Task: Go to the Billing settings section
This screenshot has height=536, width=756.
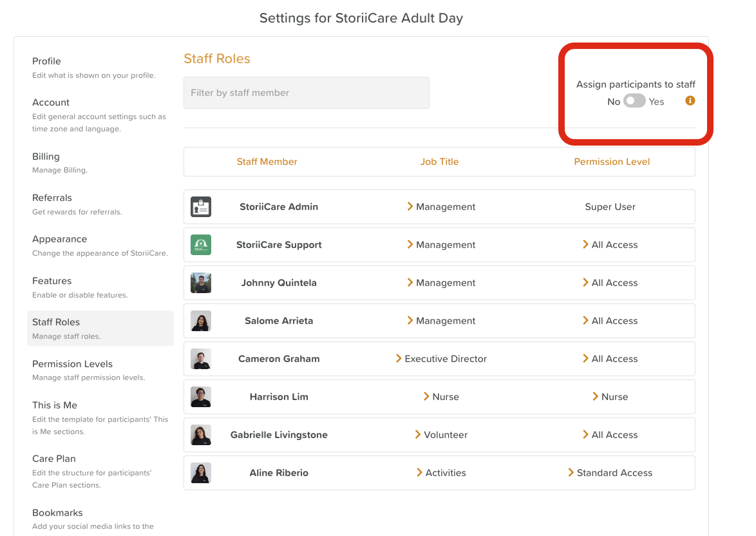Action: tap(46, 157)
